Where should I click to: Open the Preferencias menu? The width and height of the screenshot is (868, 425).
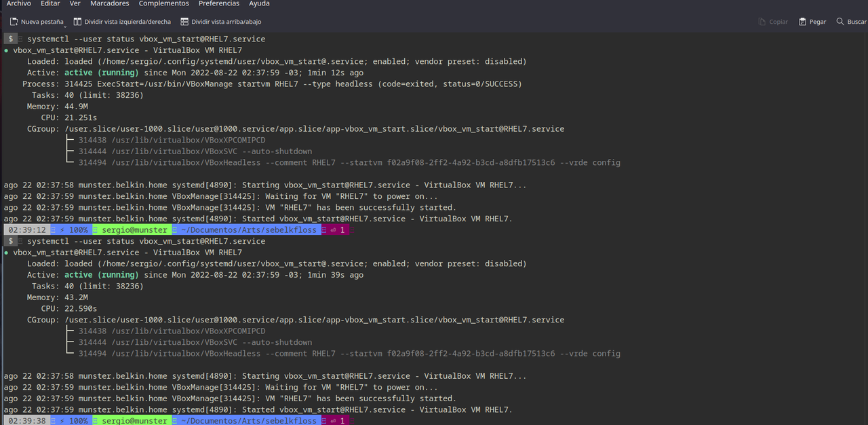click(x=219, y=4)
